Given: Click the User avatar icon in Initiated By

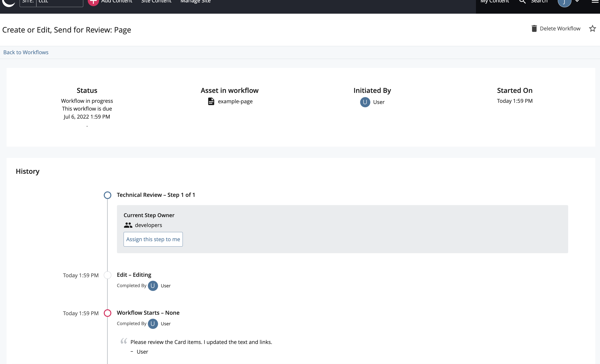Looking at the screenshot, I should point(365,102).
